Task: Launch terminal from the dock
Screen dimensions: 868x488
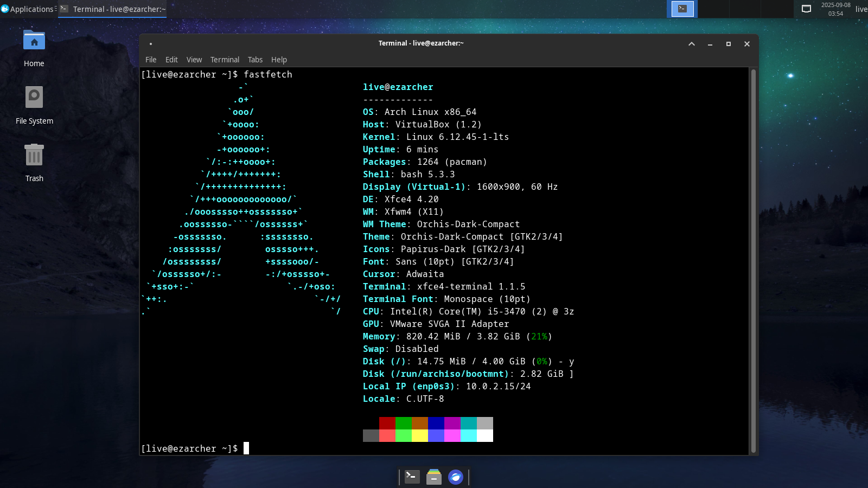Action: click(x=412, y=477)
